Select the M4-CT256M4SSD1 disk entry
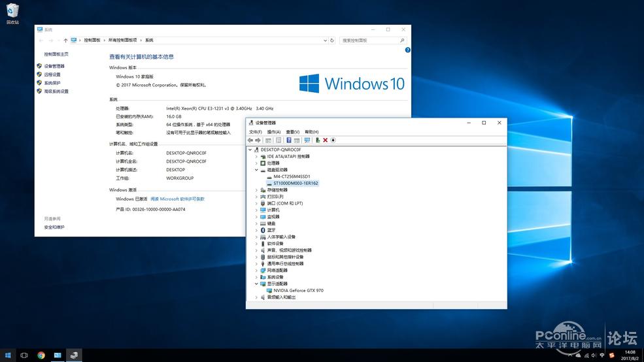This screenshot has width=644, height=362. 292,176
